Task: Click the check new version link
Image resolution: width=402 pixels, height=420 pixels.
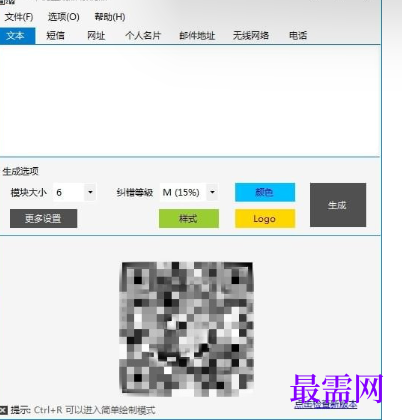Action: coord(326,405)
